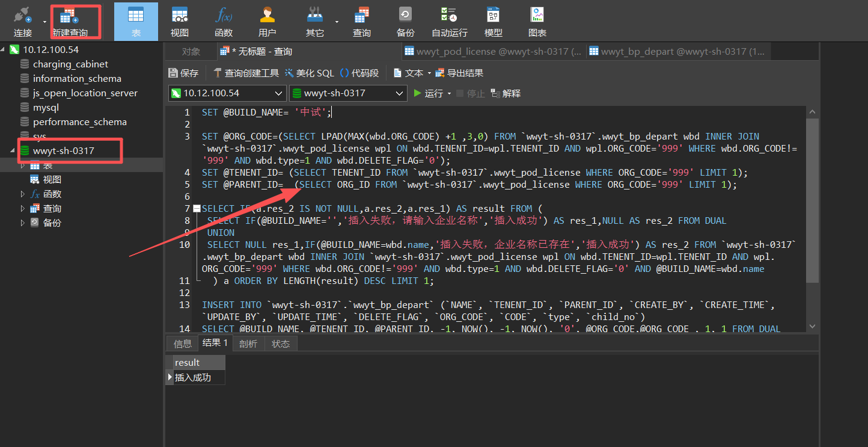Open the 备份 backup toolbar icon
This screenshot has height=447, width=868.
click(x=405, y=21)
